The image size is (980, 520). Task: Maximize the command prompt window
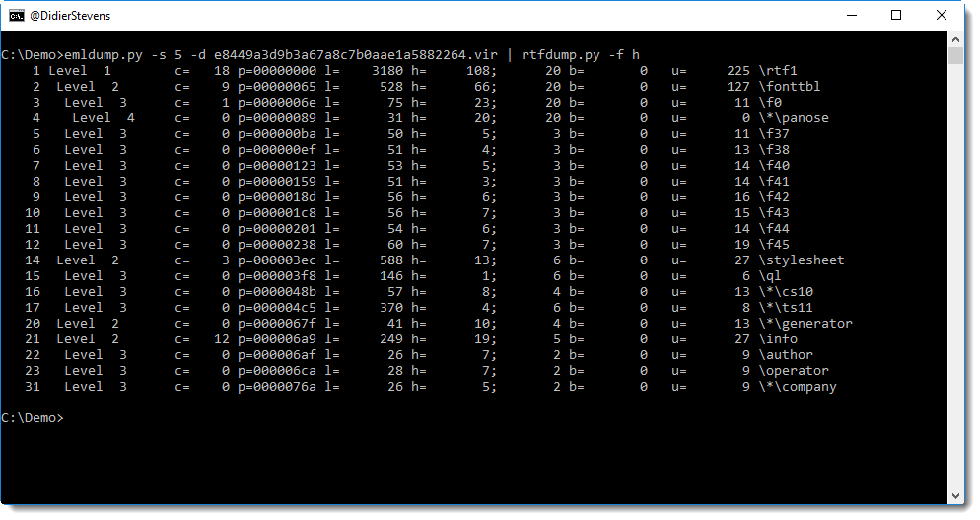point(895,16)
